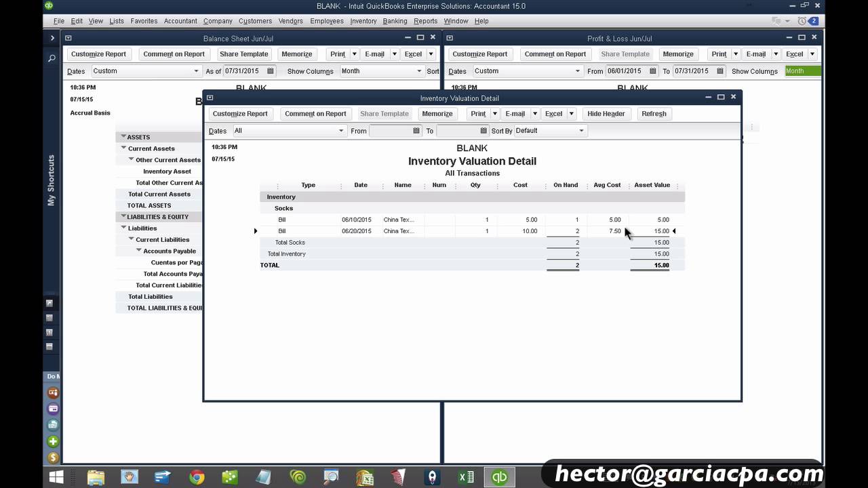This screenshot has height=488, width=868.
Task: Open calendar picker next to the 07/31/2015 As of date
Action: coord(270,71)
